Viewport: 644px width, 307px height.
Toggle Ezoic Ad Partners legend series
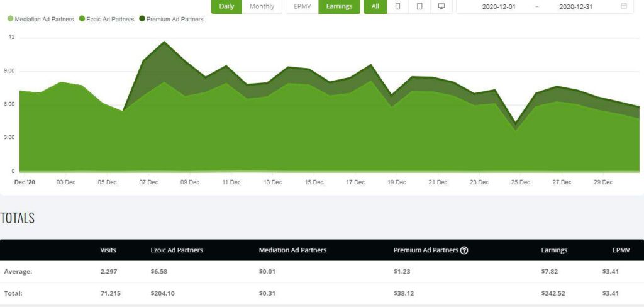106,19
